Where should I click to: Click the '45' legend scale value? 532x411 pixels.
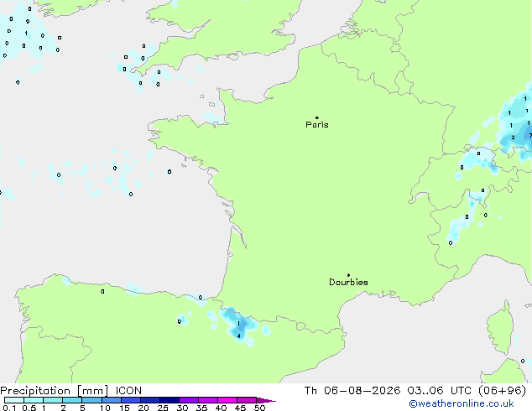[240, 408]
